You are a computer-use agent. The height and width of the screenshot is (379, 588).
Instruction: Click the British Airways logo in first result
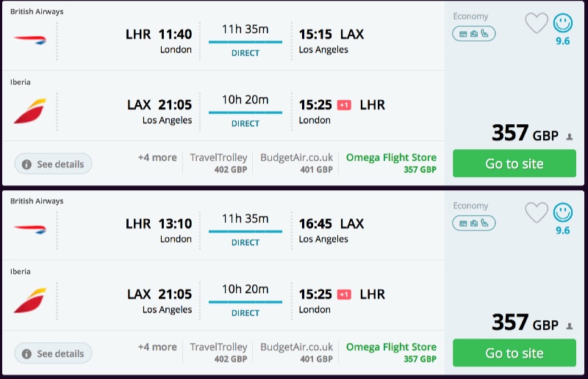click(29, 39)
